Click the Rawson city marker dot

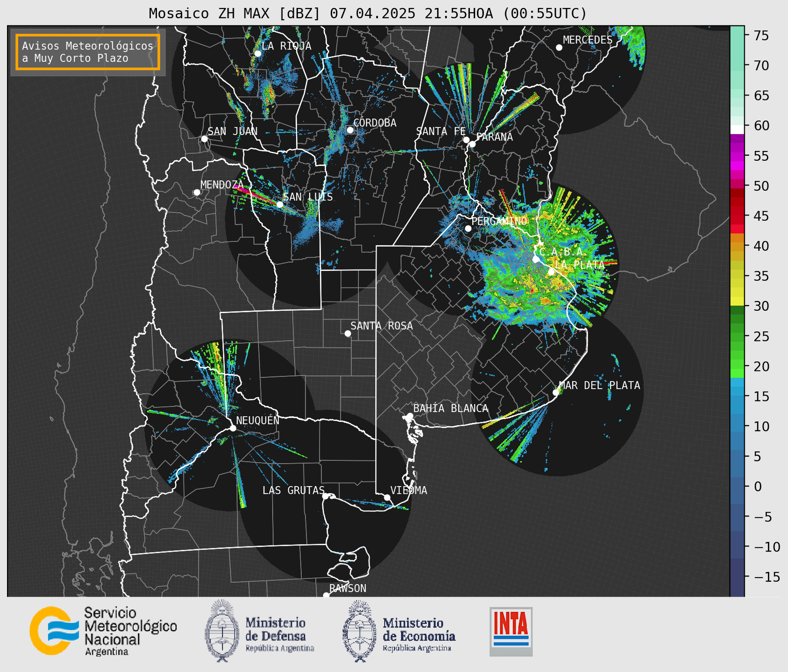pyautogui.click(x=326, y=595)
